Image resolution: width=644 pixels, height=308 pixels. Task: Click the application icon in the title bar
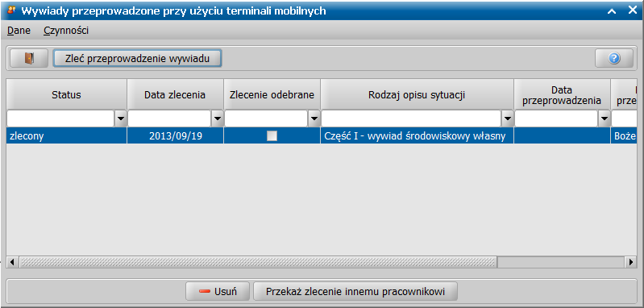coord(11,10)
